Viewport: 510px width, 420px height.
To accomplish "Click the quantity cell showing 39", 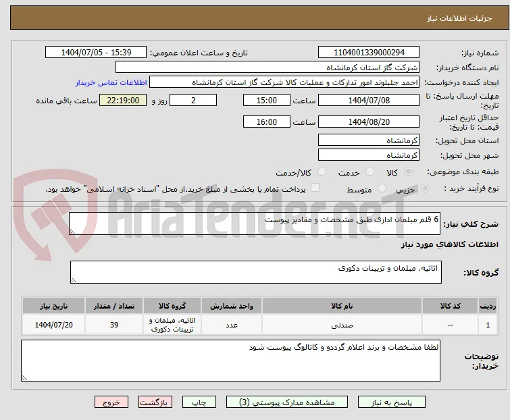I will [x=114, y=325].
